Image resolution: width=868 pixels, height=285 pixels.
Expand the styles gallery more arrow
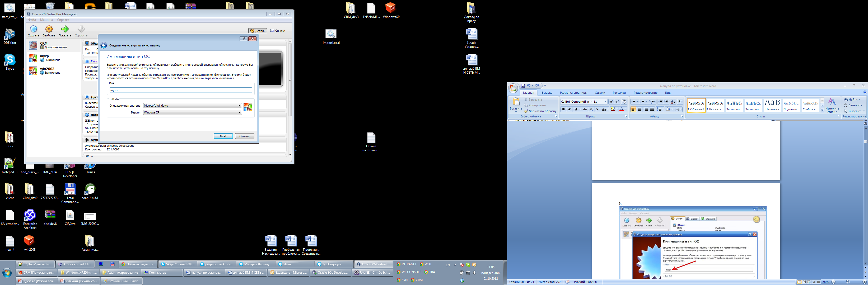click(x=822, y=111)
